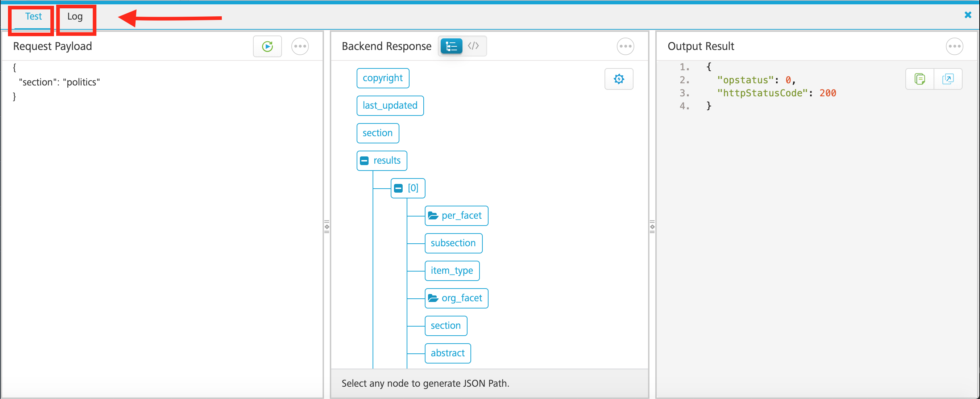Open the Backend Response ellipsis menu
This screenshot has width=980, height=399.
pyautogui.click(x=626, y=46)
